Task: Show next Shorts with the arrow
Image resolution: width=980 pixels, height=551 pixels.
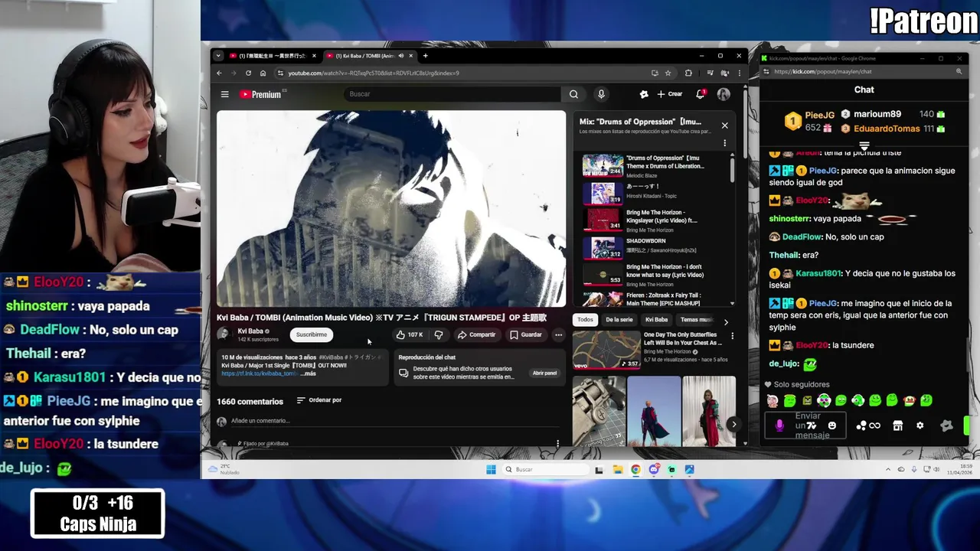Action: [733, 424]
